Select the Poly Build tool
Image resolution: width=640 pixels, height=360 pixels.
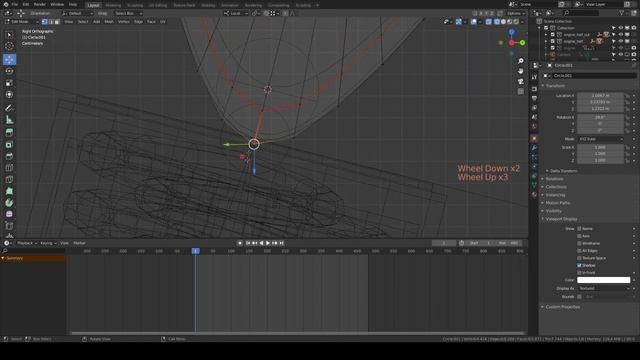(9, 191)
